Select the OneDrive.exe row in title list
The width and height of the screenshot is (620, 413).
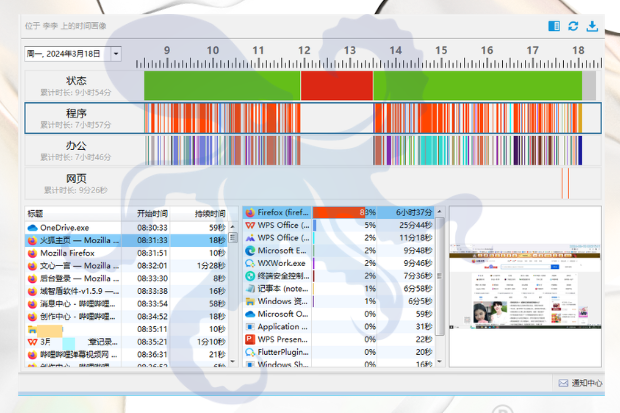click(70, 228)
